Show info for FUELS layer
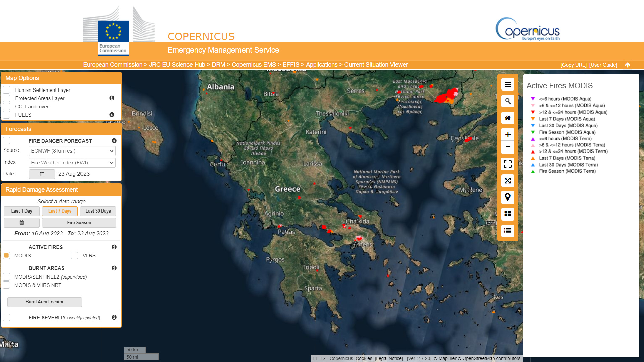Image resolution: width=644 pixels, height=362 pixels. 112,115
